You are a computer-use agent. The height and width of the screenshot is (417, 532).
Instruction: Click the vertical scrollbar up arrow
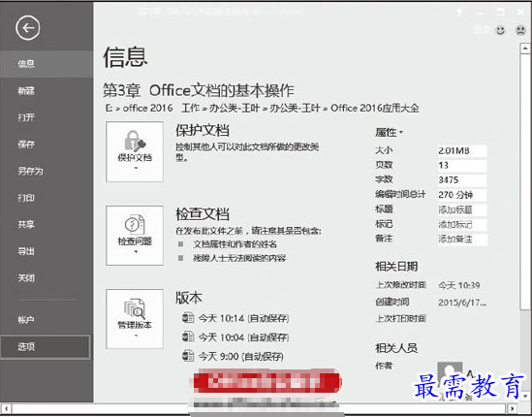click(525, 48)
